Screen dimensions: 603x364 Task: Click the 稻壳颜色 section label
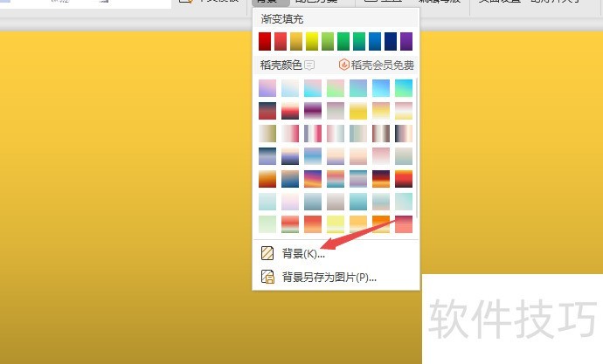tap(281, 65)
